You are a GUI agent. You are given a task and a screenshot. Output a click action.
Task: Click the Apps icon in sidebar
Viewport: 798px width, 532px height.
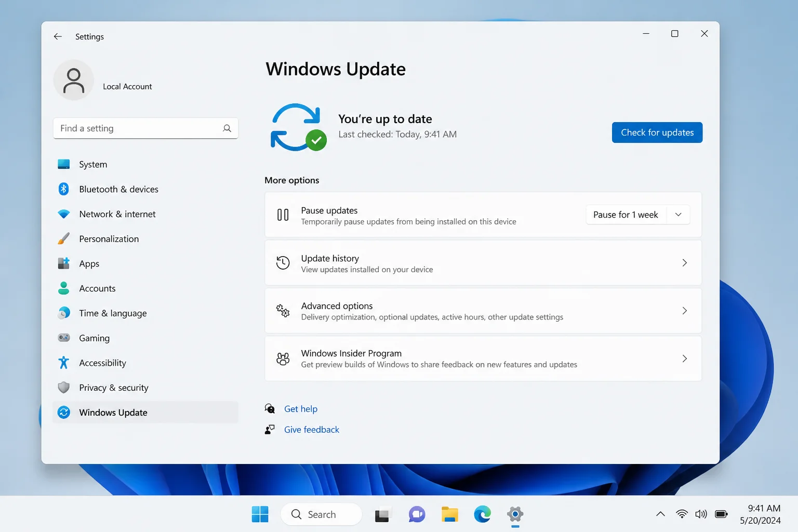click(64, 263)
